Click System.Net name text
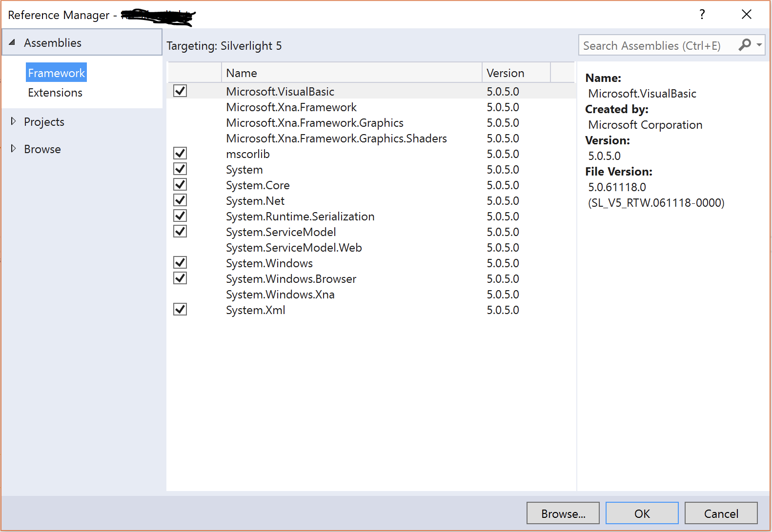 click(255, 201)
